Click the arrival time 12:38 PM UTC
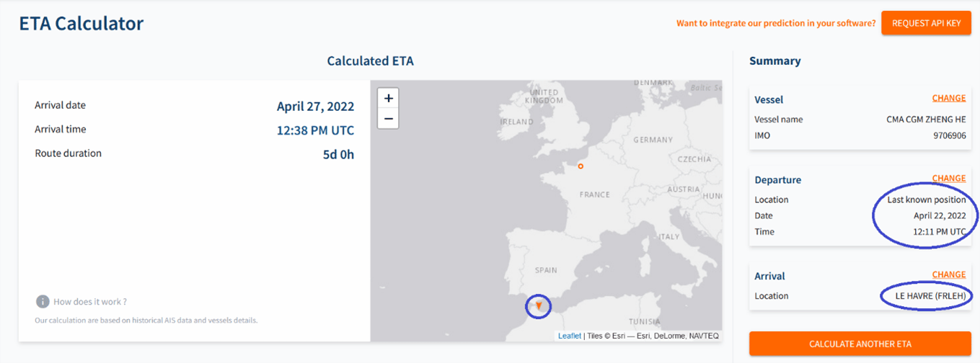980x363 pixels. 315,130
